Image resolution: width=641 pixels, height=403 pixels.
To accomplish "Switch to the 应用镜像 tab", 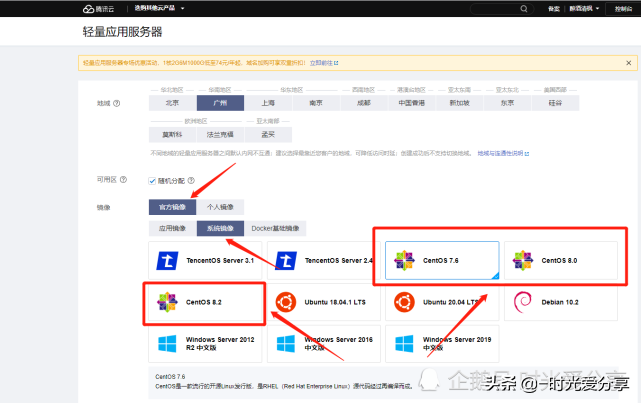I will coord(173,228).
